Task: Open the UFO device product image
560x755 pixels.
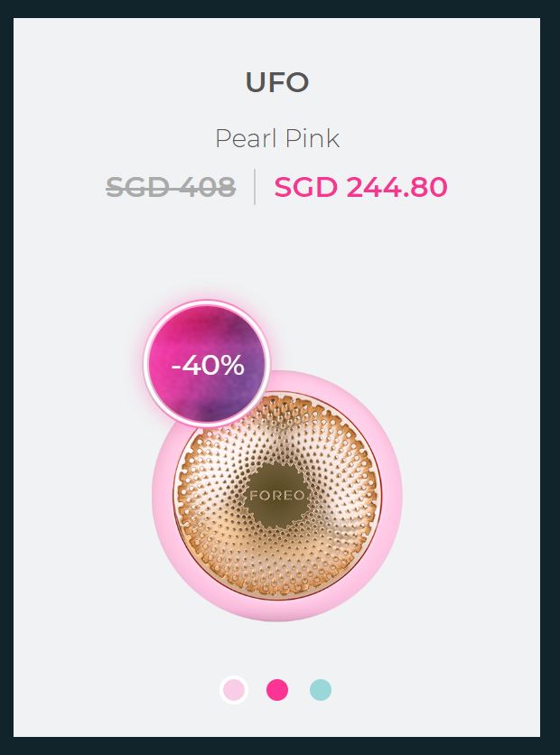Action: coord(277,496)
